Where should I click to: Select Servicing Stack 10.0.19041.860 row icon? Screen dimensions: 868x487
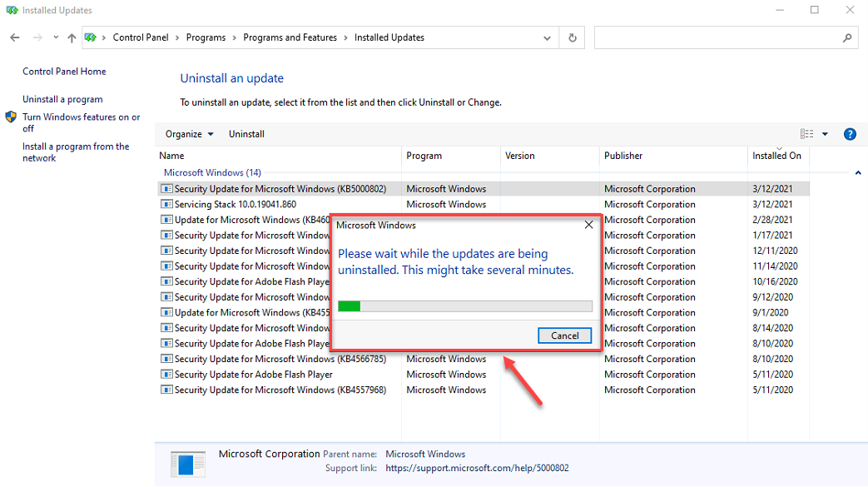click(x=166, y=205)
